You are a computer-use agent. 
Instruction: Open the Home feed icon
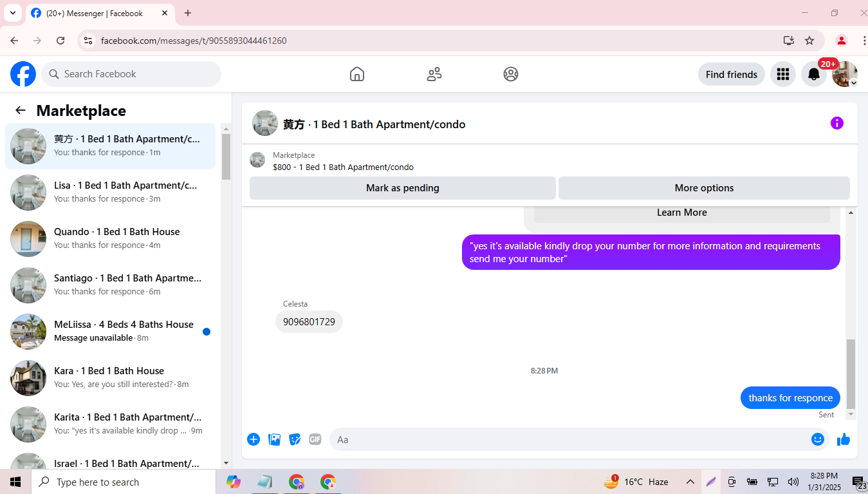pos(357,74)
